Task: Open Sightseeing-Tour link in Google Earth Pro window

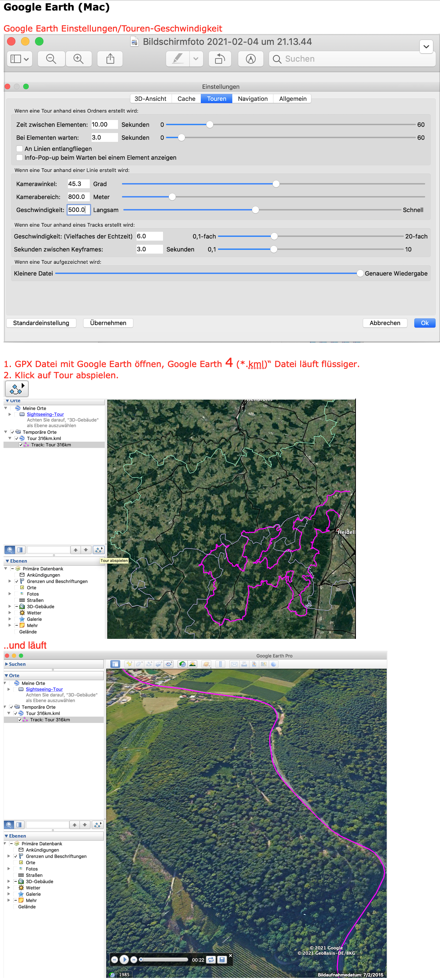Action: 44,689
